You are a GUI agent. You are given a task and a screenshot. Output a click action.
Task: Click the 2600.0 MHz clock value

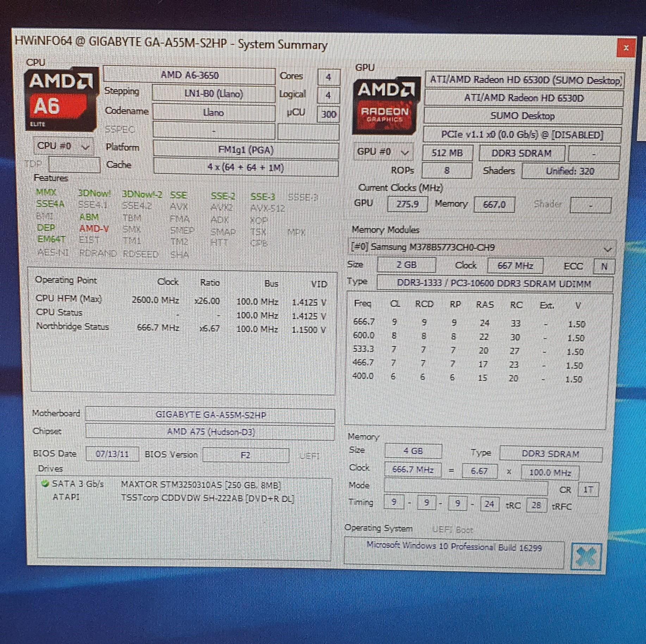click(x=155, y=300)
